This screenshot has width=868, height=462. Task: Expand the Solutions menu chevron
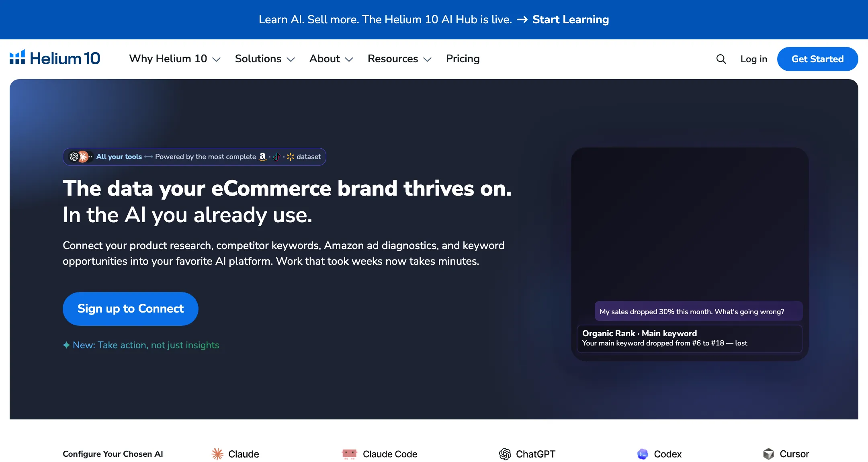pyautogui.click(x=291, y=59)
